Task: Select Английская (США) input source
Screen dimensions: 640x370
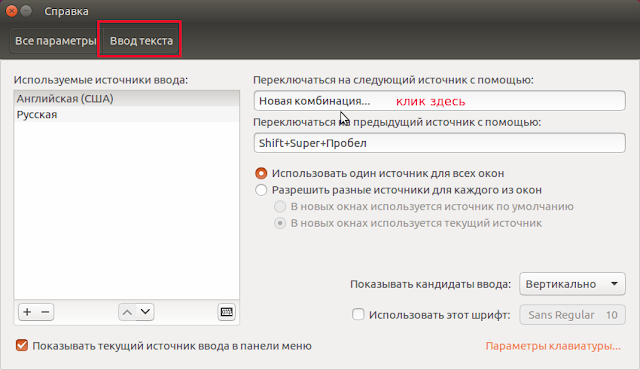Action: (x=127, y=98)
